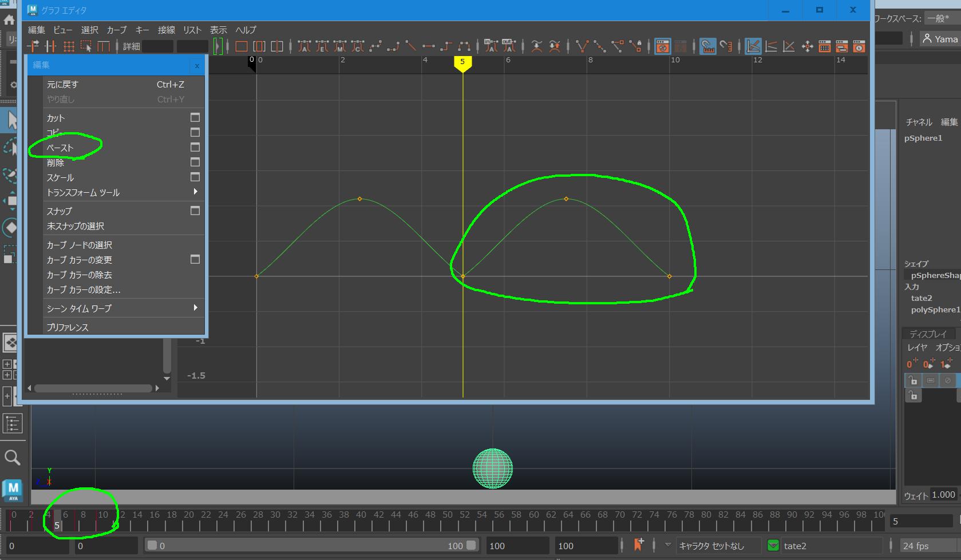Open スケール option box
The width and height of the screenshot is (961, 560).
tap(195, 177)
